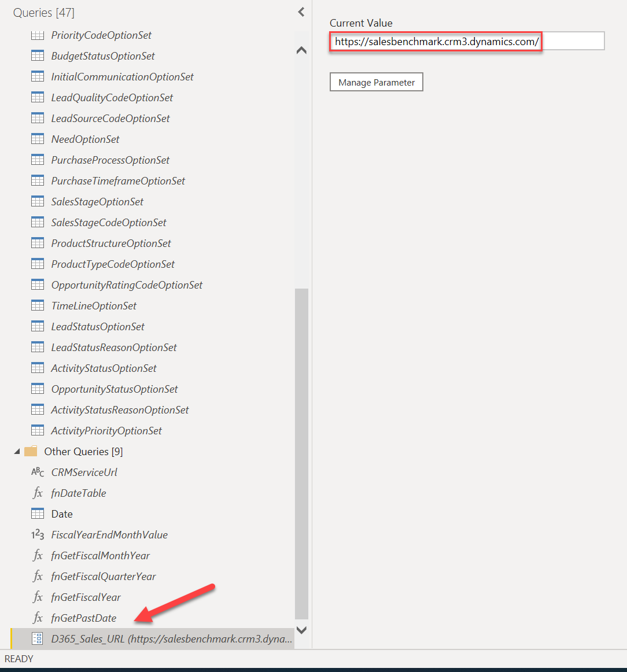Open the SalesStageOptionSet query
This screenshot has height=672, width=627.
(x=97, y=201)
